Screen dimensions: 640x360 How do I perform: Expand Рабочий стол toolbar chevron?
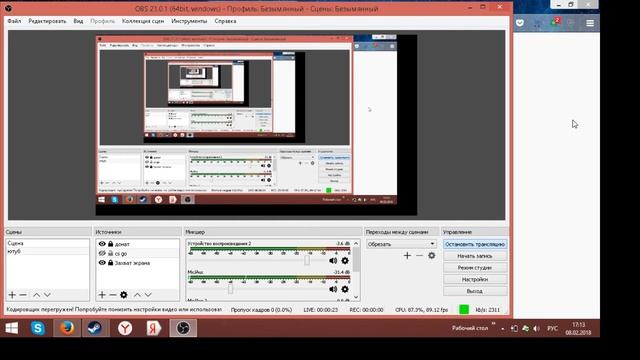coord(493,324)
